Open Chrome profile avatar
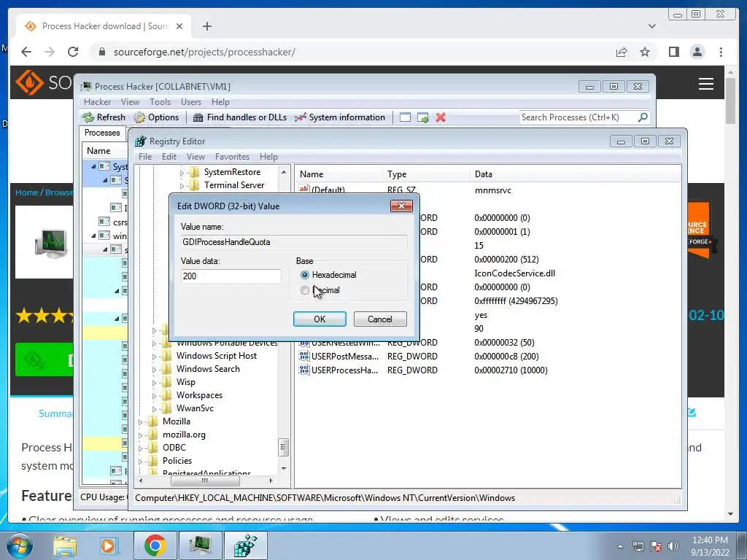 click(x=697, y=52)
